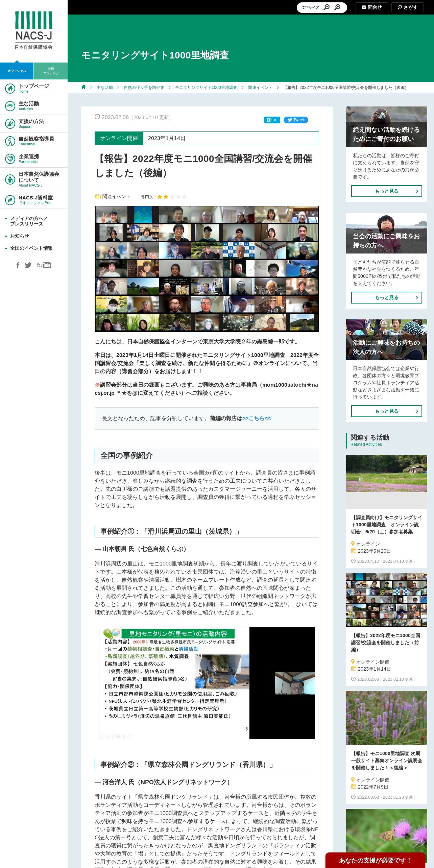Open the 前編 related article Zoom thumbnail
The width and height of the screenshot is (434, 868).
point(387,600)
